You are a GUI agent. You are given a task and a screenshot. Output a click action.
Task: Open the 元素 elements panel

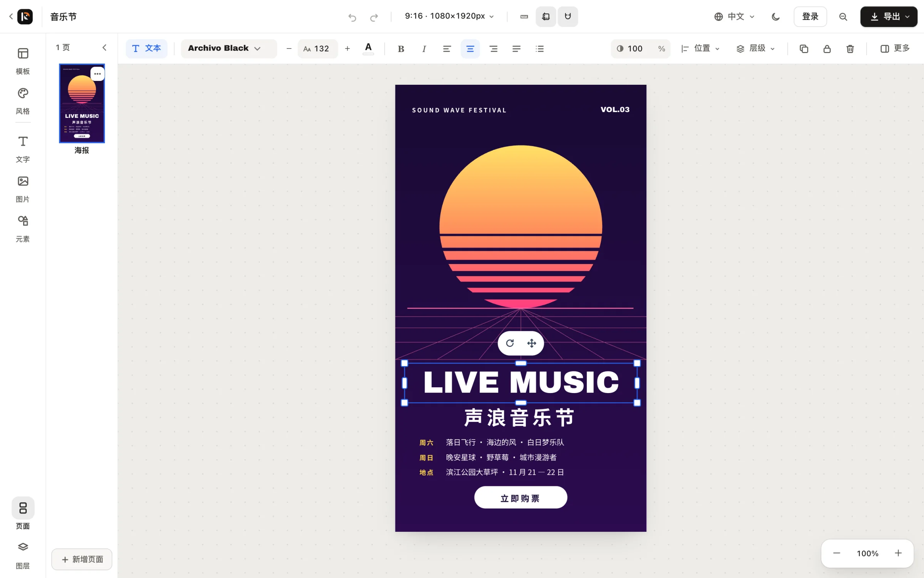pyautogui.click(x=23, y=229)
